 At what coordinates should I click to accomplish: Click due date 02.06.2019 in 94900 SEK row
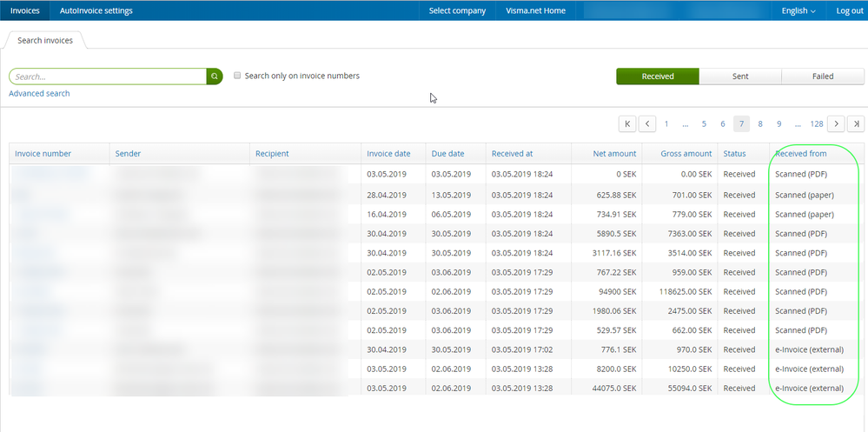(x=451, y=292)
